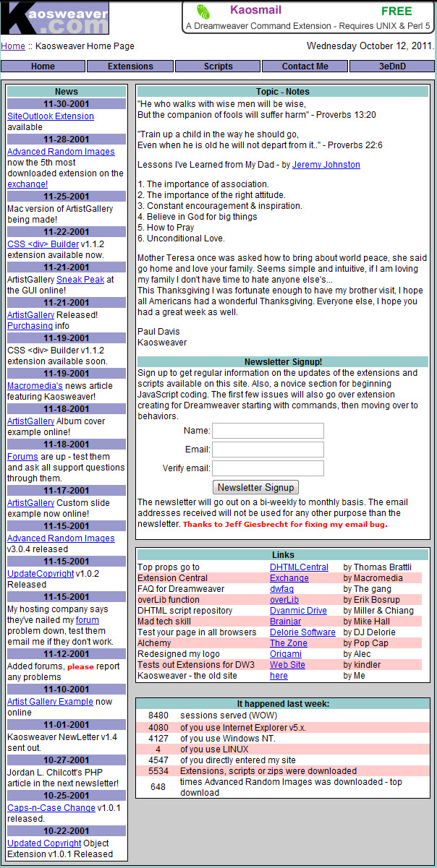Viewport: 437px width, 868px height.
Task: Visit the DHTMLCentral link
Action: coord(299,567)
